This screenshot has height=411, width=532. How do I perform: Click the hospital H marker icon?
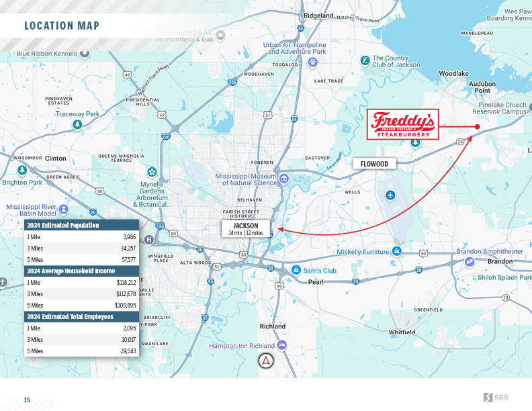(x=148, y=240)
